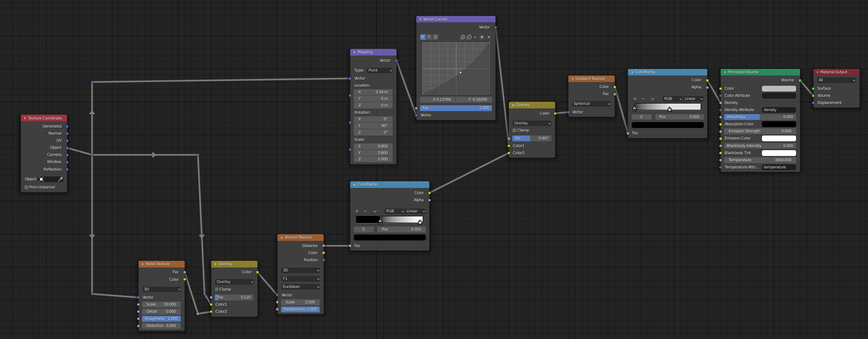Delete selected point in Vector Curves
The height and width of the screenshot is (339, 868).
point(489,37)
